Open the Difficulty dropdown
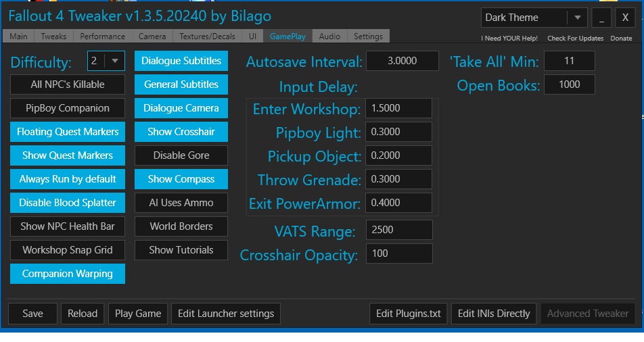644x342 pixels. click(x=115, y=61)
